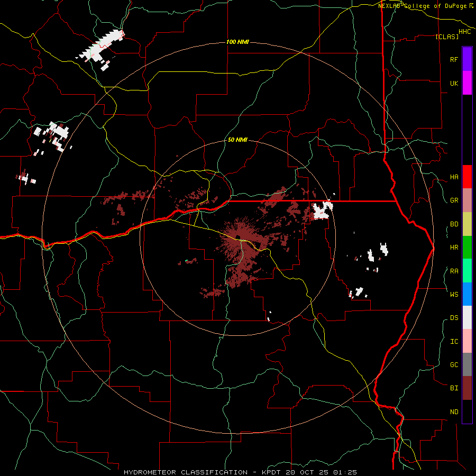The height and width of the screenshot is (476, 476).
Task: Click the RF purple legend swatch
Action: pyautogui.click(x=467, y=59)
